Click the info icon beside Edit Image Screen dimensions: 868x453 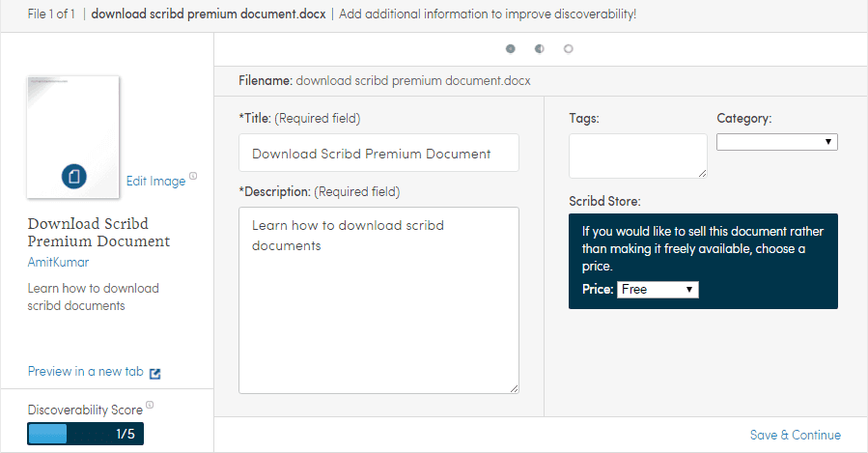pos(193,176)
